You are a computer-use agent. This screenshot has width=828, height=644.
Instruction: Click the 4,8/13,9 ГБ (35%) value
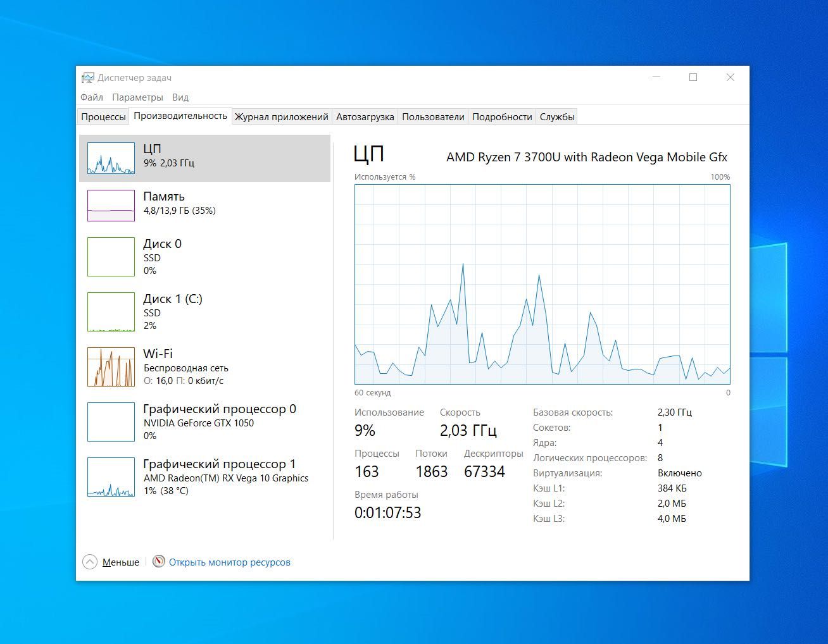180,211
